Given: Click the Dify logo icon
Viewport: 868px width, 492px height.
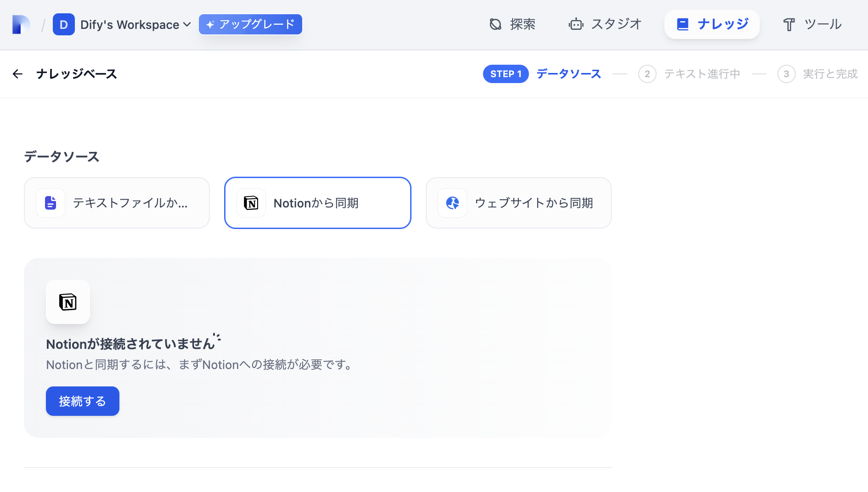Looking at the screenshot, I should pos(21,25).
